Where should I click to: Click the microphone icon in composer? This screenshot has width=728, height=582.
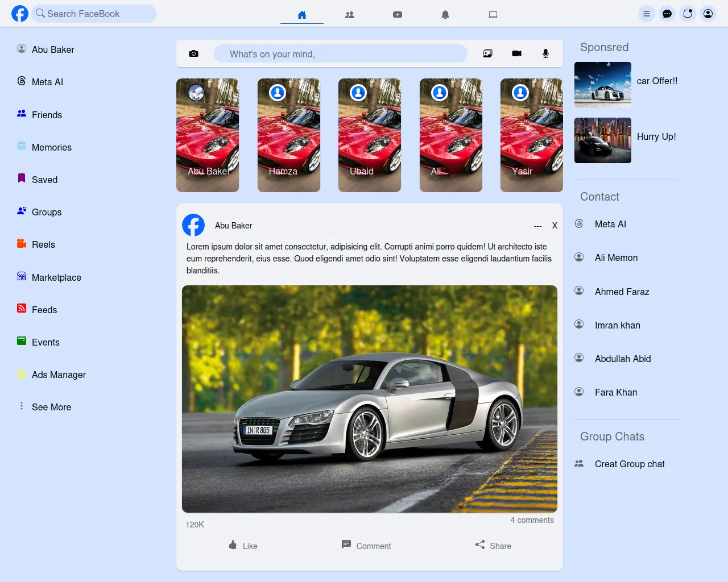[545, 53]
